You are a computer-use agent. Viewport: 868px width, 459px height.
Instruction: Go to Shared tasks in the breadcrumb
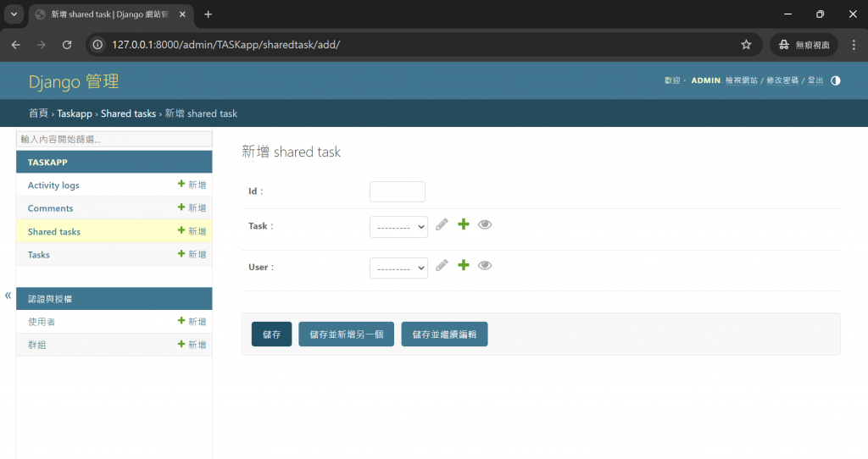pos(129,113)
